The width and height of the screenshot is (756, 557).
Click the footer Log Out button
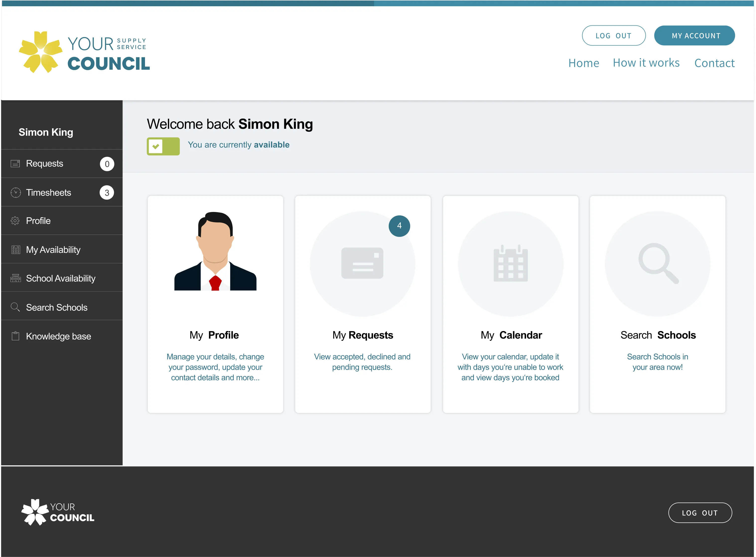pyautogui.click(x=700, y=513)
